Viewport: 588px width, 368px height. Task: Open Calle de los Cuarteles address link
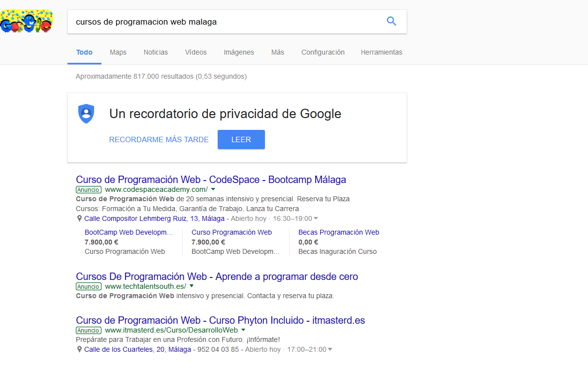[x=137, y=349]
